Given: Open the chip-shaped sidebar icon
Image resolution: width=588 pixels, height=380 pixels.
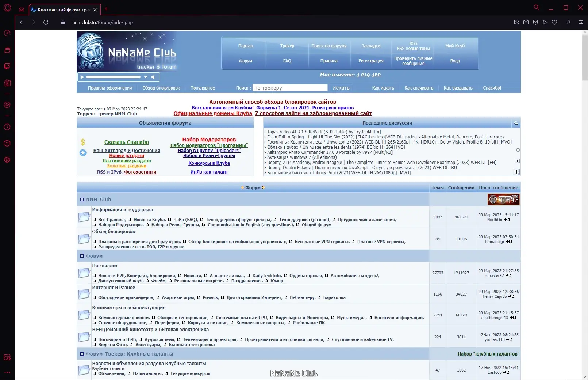Looking at the screenshot, I should [7, 83].
